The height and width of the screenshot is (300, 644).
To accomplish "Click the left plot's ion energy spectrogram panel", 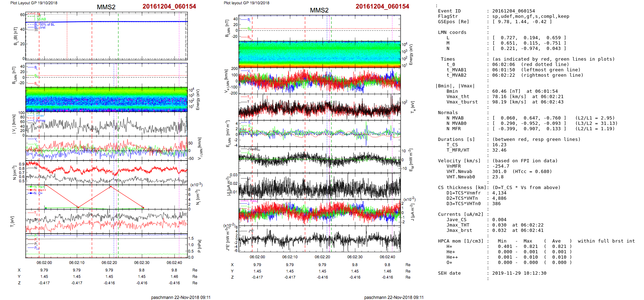I will (x=106, y=99).
